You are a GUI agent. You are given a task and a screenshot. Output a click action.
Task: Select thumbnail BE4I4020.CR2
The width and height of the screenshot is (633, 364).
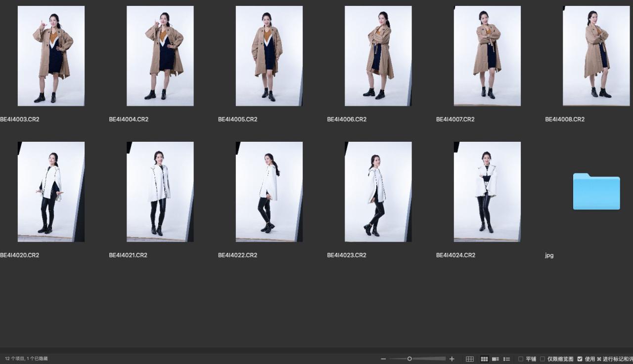click(51, 192)
